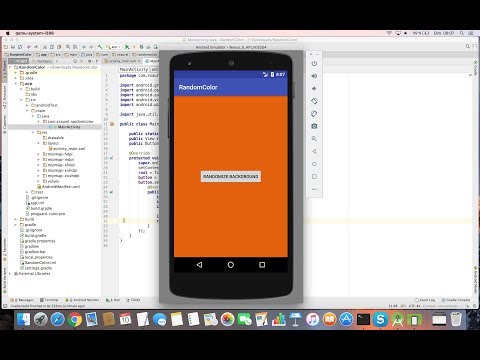480x360 pixels.
Task: Select gradle.properties file in tree
Action: point(40,241)
